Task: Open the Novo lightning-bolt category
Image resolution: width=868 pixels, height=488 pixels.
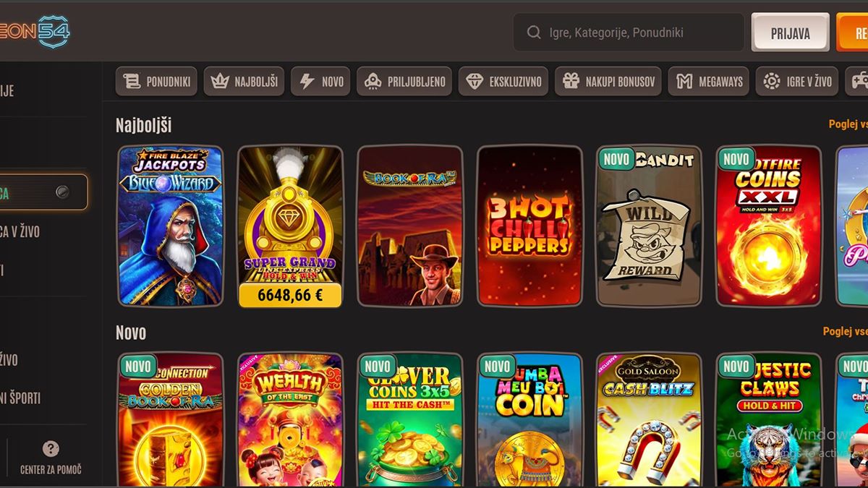Action: (x=320, y=82)
